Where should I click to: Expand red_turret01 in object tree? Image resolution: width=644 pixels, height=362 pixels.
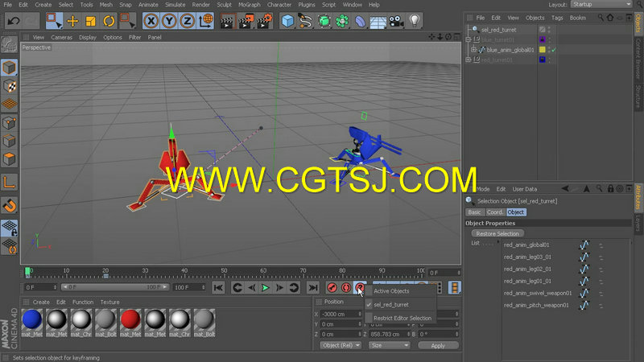point(469,60)
